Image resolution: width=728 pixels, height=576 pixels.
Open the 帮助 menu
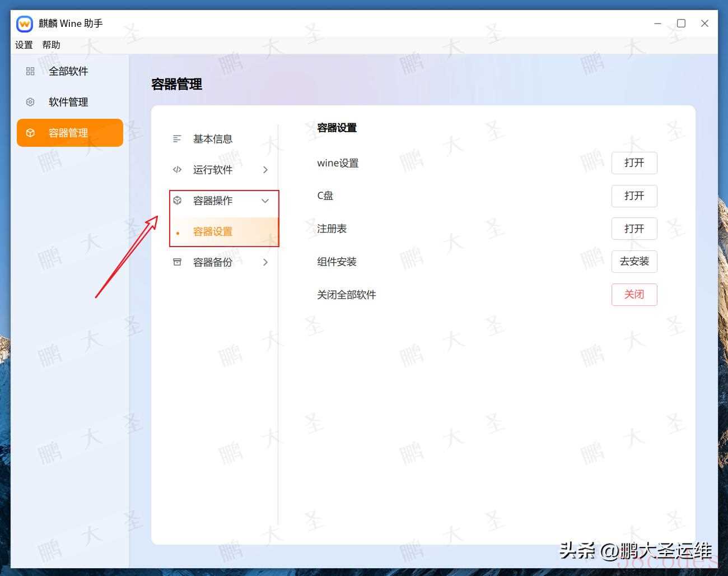(x=51, y=45)
